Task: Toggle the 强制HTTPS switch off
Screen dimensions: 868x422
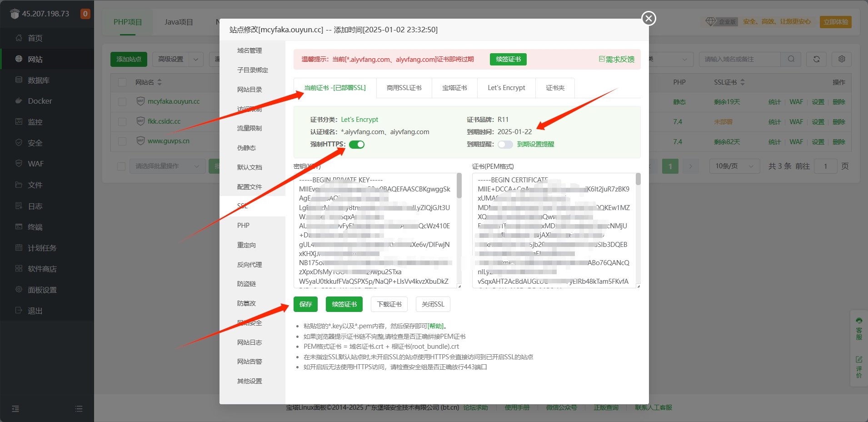Action: (x=357, y=145)
